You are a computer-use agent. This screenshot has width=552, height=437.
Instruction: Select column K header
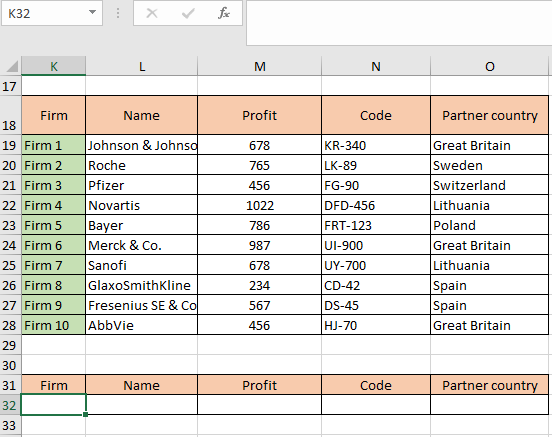(54, 66)
